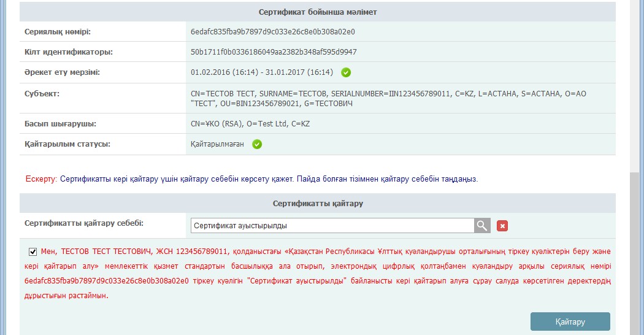Click the serial number value 6edafc835fba…

[x=273, y=31]
